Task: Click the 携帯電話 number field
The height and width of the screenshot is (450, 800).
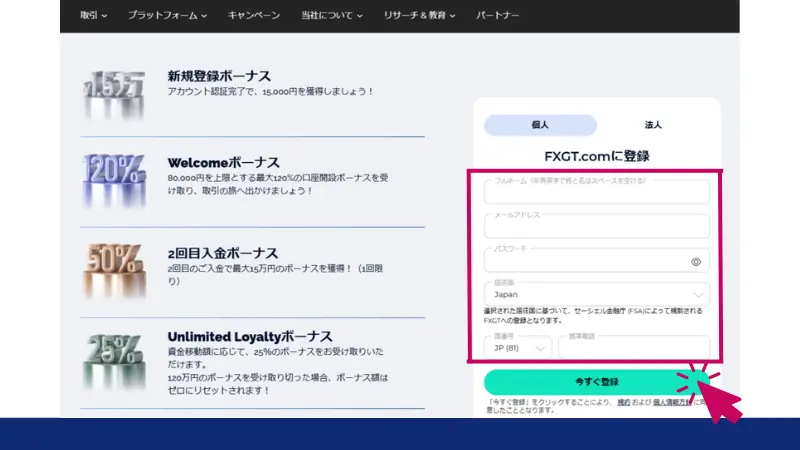Action: click(x=634, y=348)
